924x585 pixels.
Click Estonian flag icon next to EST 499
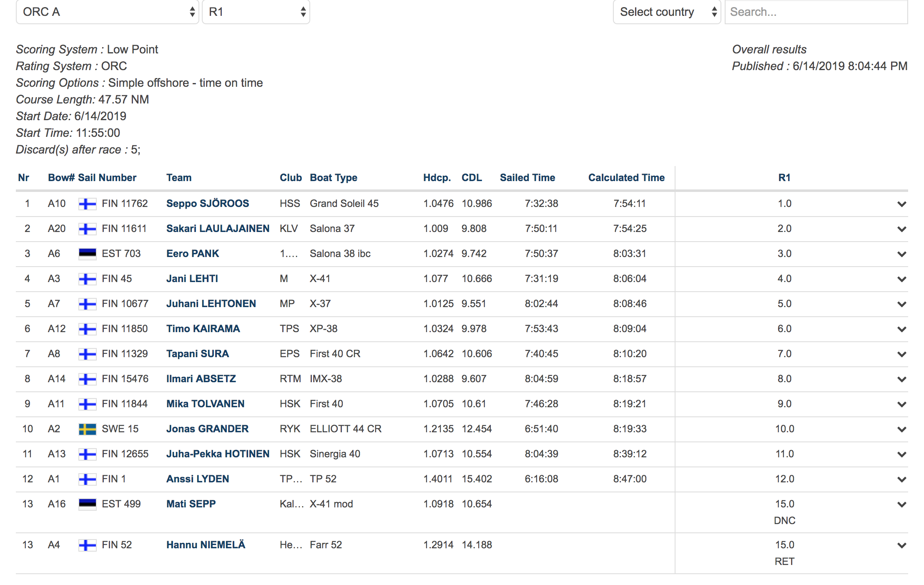click(87, 504)
